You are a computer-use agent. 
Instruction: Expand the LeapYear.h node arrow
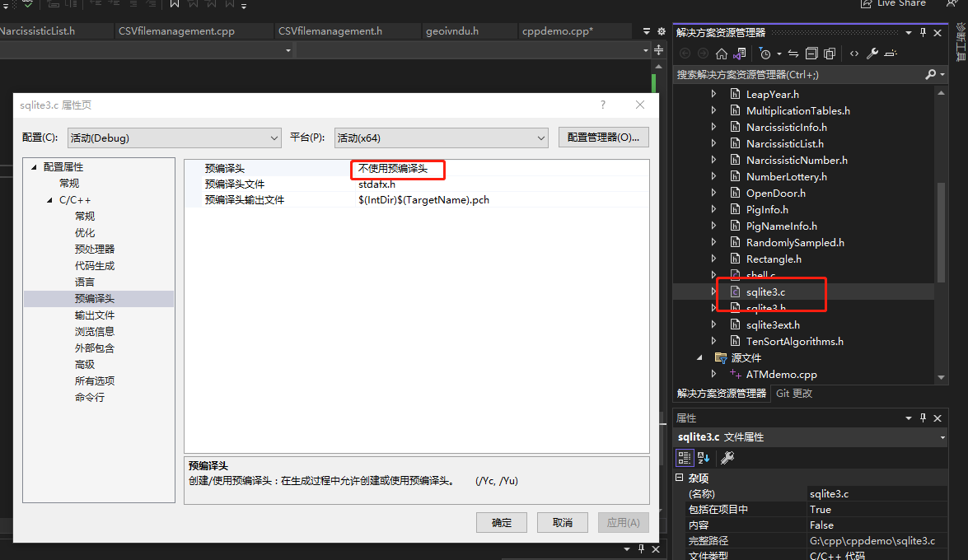(713, 94)
